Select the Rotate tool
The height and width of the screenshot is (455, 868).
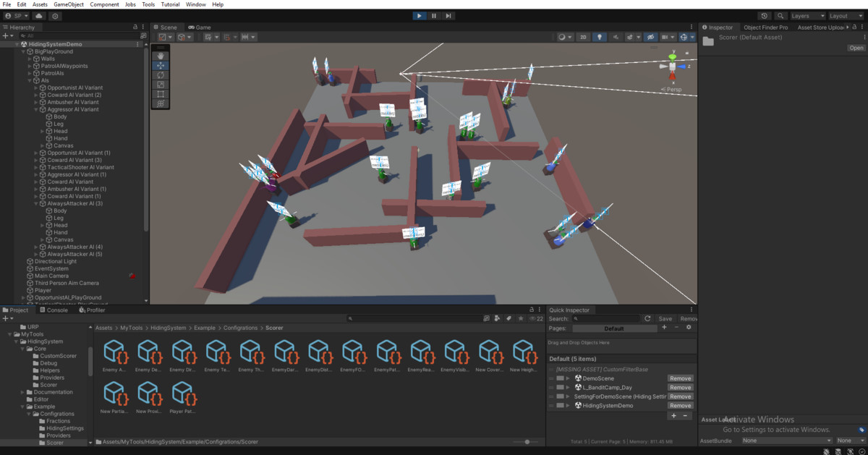tap(161, 75)
